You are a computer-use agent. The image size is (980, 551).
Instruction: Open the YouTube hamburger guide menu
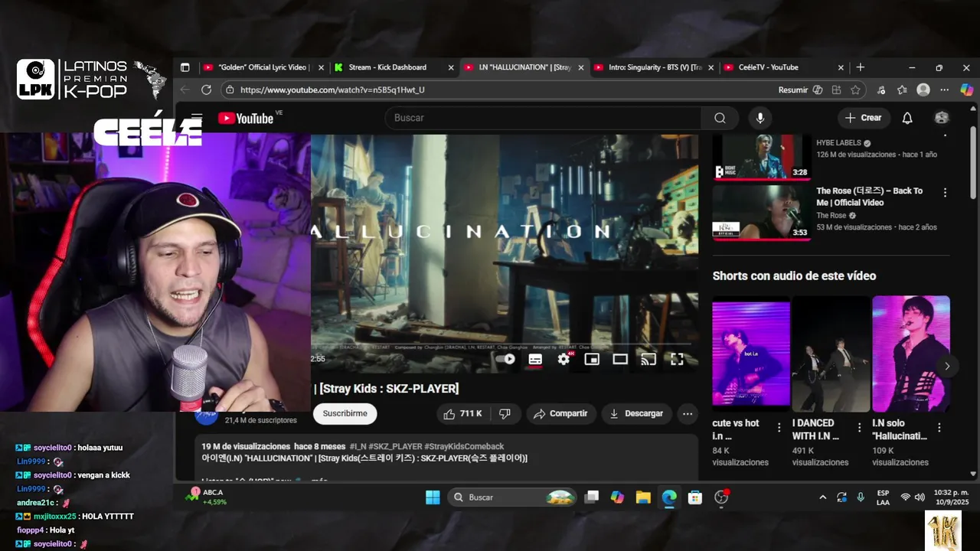197,116
